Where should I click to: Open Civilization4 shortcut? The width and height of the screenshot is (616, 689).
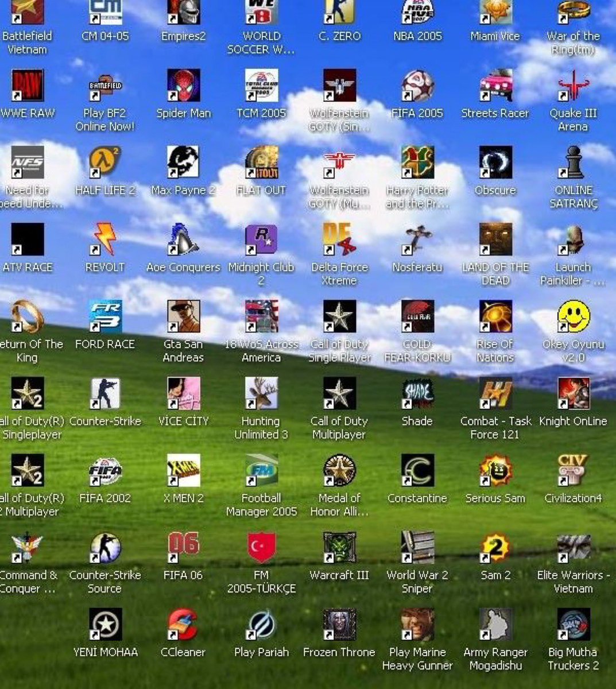pos(574,470)
